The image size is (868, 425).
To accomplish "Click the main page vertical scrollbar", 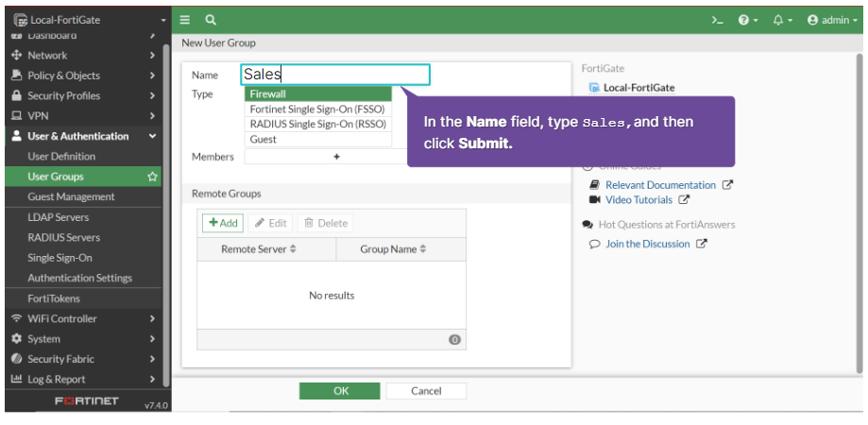I will [x=859, y=213].
